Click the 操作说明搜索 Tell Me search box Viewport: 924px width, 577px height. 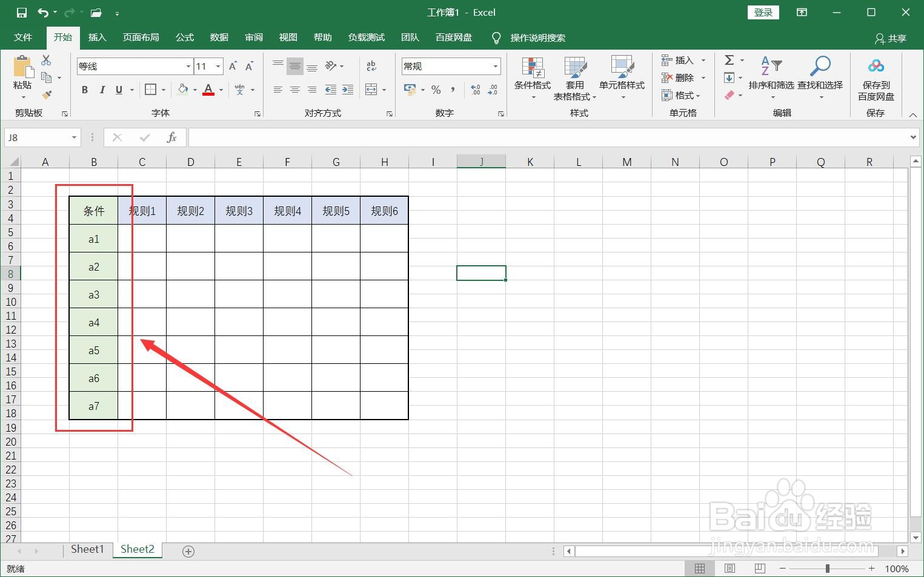537,38
